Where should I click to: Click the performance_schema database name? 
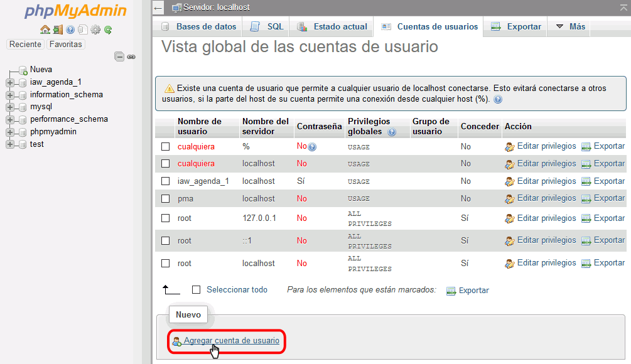[69, 119]
